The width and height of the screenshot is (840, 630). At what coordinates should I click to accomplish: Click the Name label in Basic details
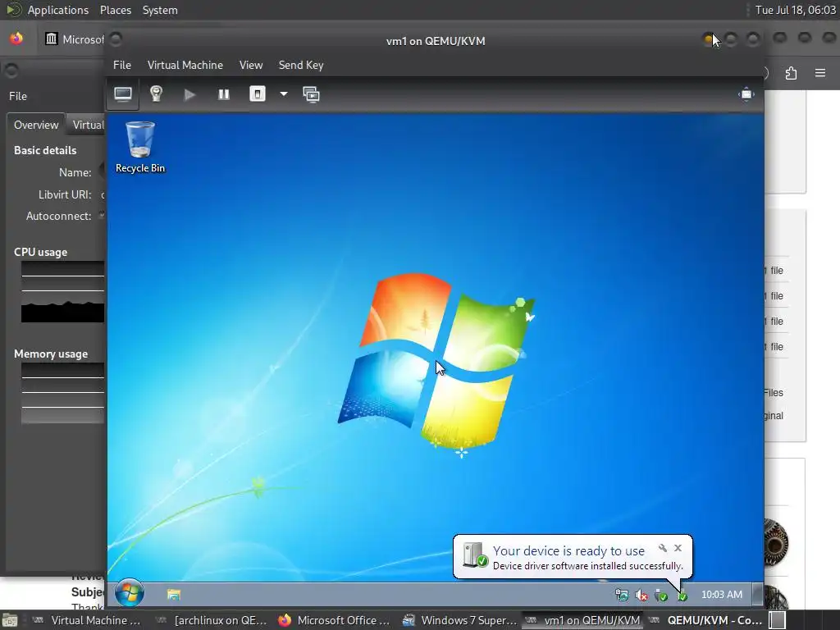[75, 172]
